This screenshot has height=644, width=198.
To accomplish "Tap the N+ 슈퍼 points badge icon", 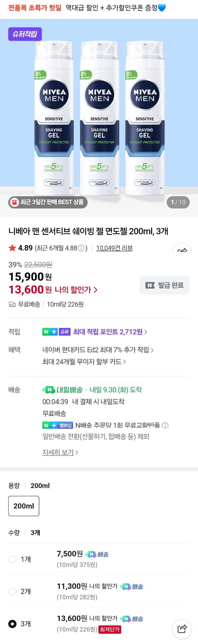I will [56, 332].
